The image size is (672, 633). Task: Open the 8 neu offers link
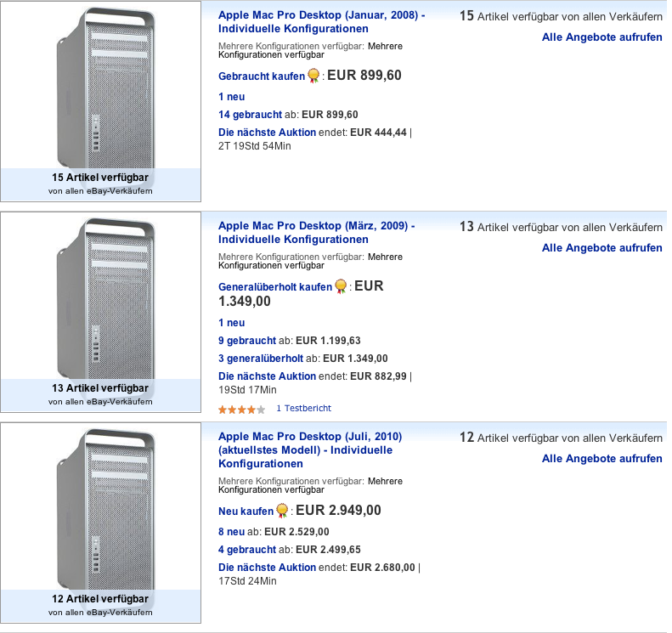coord(231,532)
